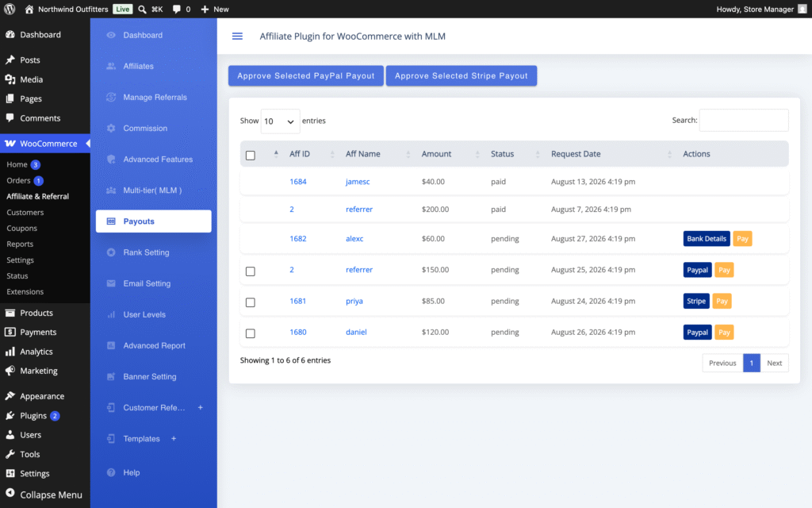812x508 pixels.
Task: Click the Rank Setting star icon
Action: pos(111,252)
